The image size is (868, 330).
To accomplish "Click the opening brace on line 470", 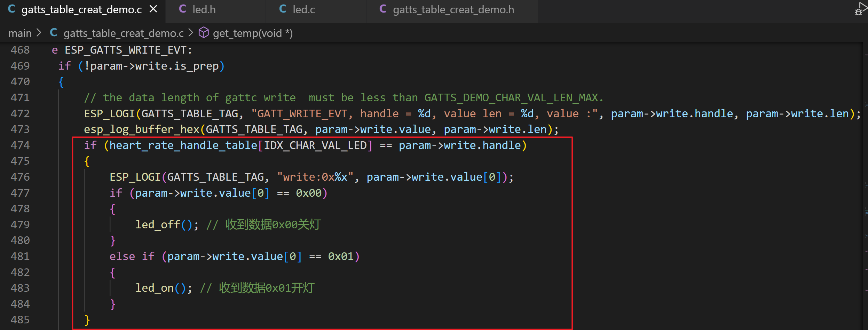I will [61, 82].
